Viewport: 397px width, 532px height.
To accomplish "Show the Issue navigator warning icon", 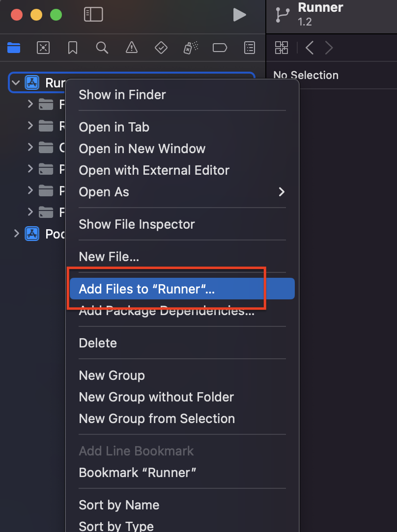I will (x=131, y=48).
